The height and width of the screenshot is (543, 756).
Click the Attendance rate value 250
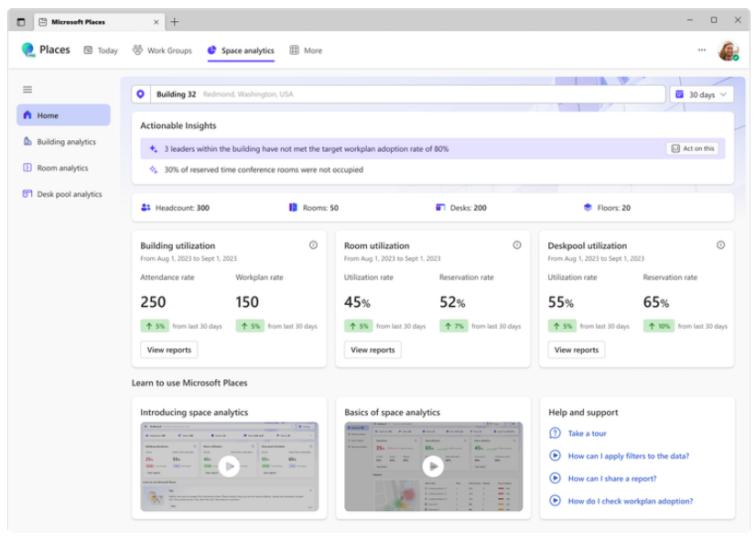click(x=154, y=302)
